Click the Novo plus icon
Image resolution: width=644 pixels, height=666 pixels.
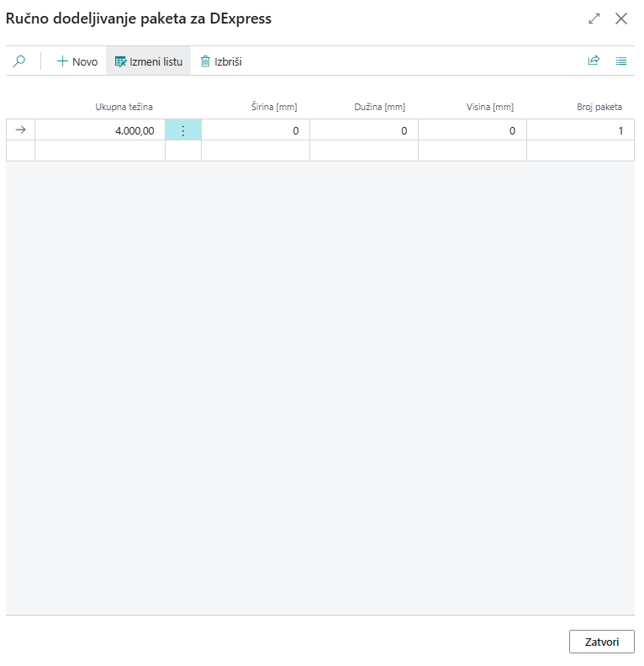(x=62, y=61)
